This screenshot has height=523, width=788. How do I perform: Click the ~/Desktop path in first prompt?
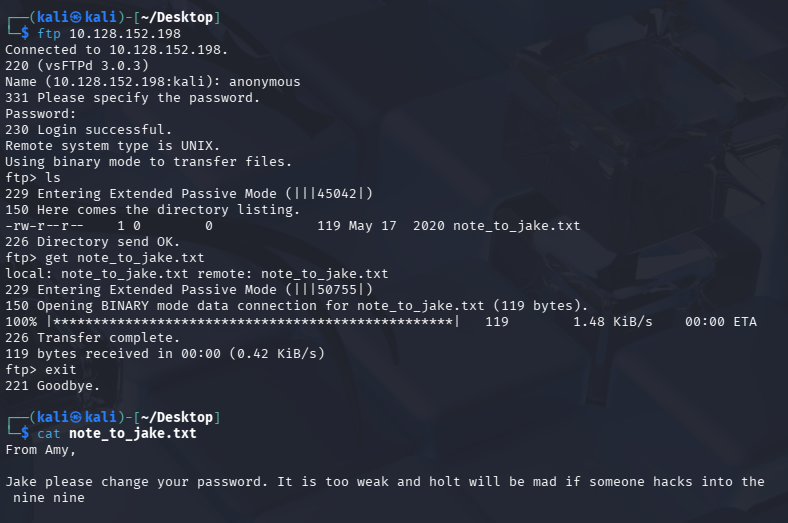(x=176, y=18)
